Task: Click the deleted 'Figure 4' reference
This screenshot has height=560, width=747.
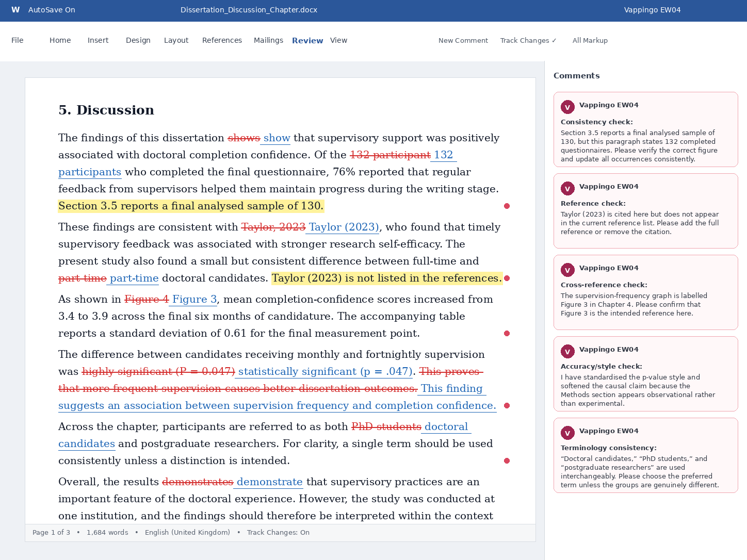Action: tap(147, 300)
